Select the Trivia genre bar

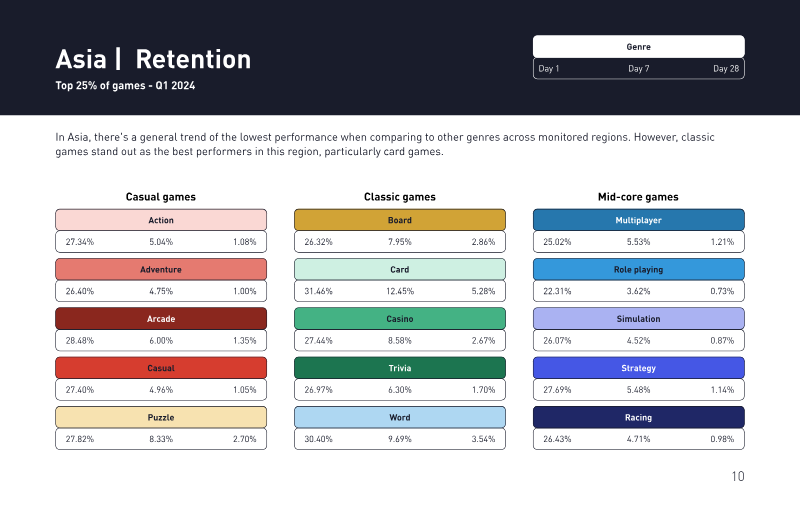pyautogui.click(x=399, y=368)
